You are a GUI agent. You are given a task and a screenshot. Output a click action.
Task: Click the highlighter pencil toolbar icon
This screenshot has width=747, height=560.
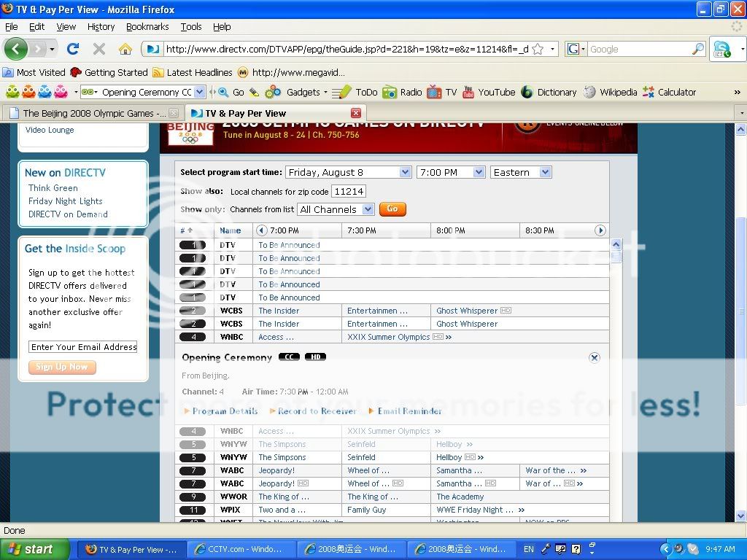(x=255, y=93)
